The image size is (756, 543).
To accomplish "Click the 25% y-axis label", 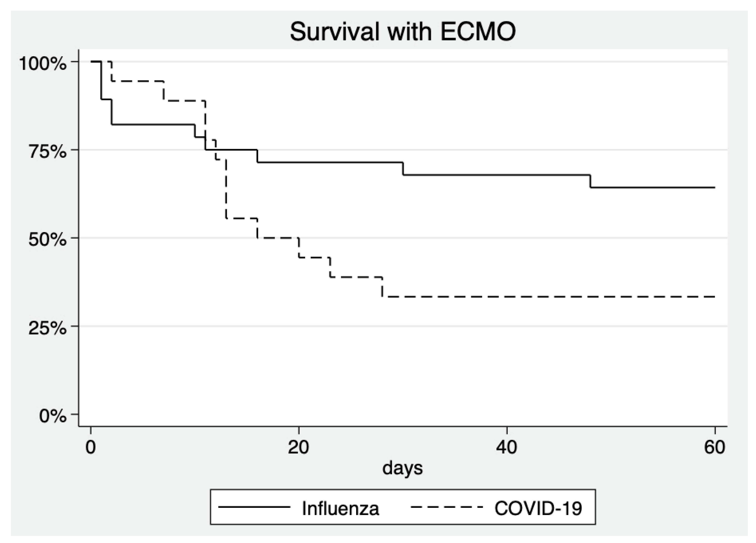I will coord(48,328).
